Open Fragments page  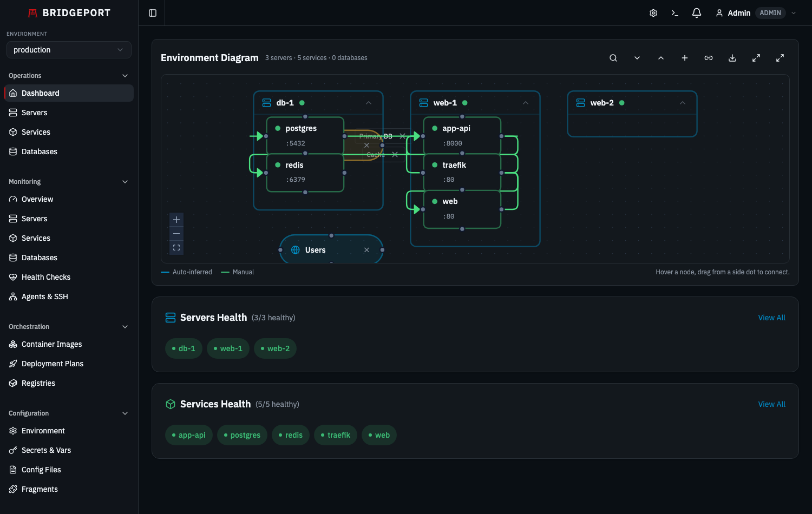69,489
